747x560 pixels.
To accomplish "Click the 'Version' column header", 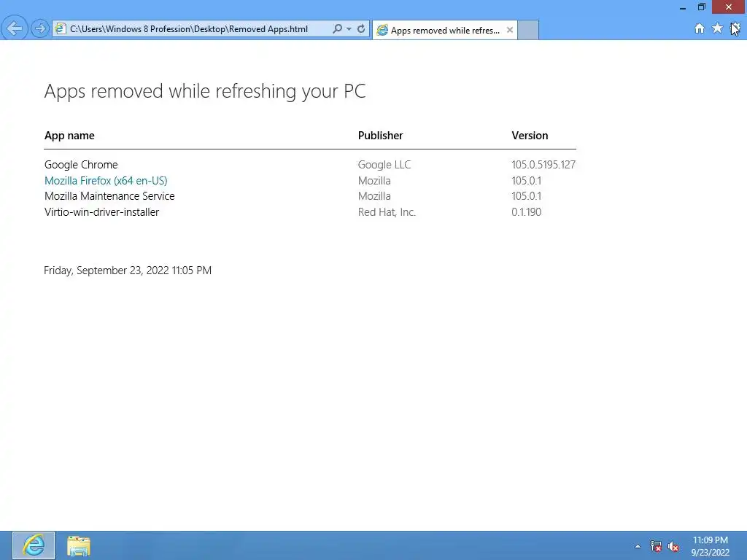I will click(530, 136).
